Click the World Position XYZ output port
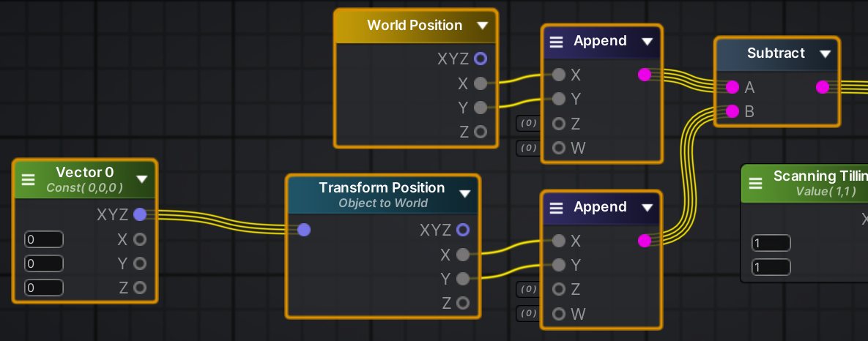The height and width of the screenshot is (341, 868). pyautogui.click(x=481, y=59)
